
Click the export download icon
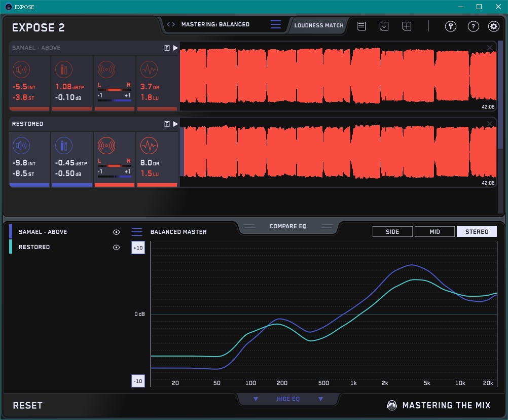384,26
